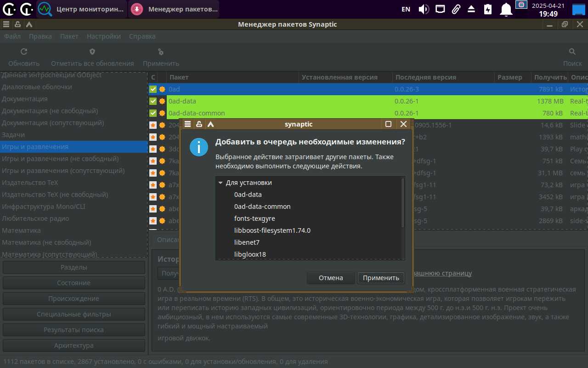Screen dimensions: 588x368
Task: Click the up-arrow icon in synaptic dialog titlebar
Action: click(210, 124)
